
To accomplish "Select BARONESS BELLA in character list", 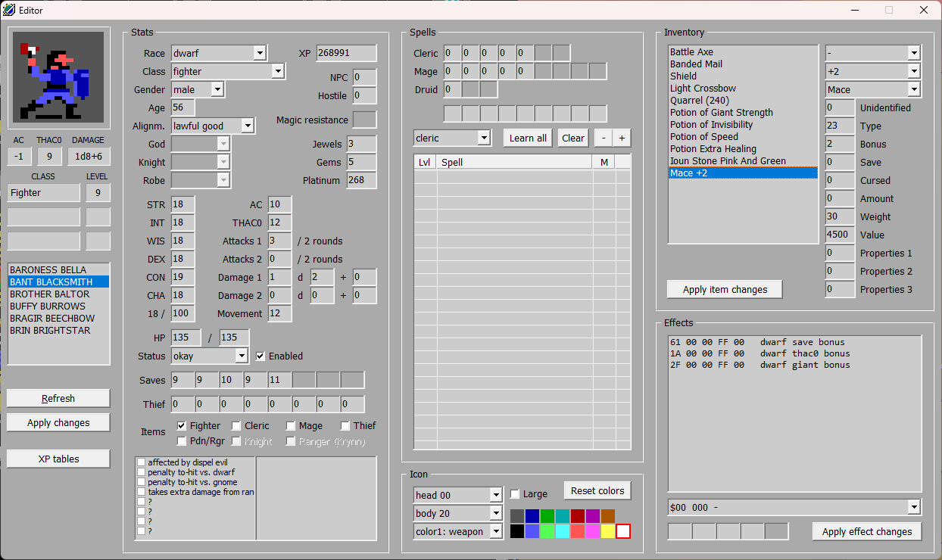I will coord(59,270).
